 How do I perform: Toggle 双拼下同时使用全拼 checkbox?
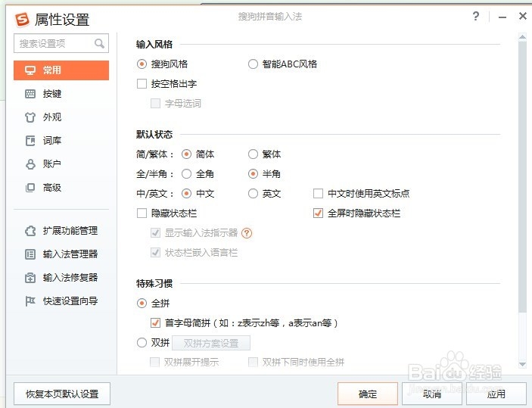253,362
